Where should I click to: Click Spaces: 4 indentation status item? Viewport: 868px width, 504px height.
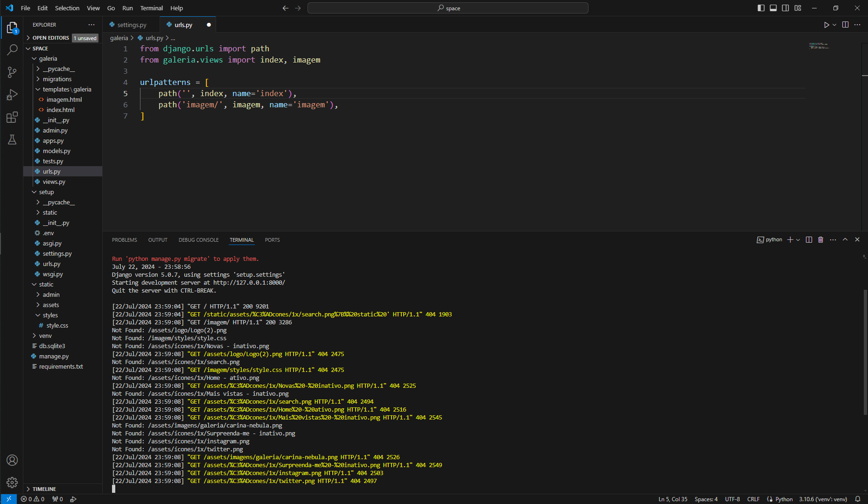[706, 499]
